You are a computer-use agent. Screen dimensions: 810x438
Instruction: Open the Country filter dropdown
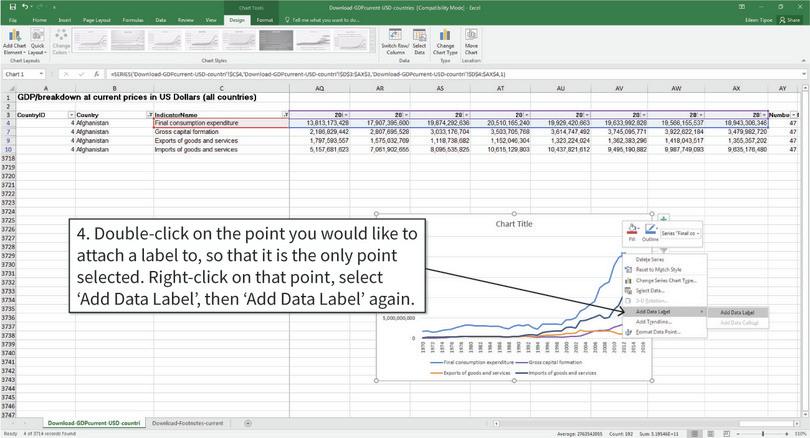pyautogui.click(x=150, y=115)
